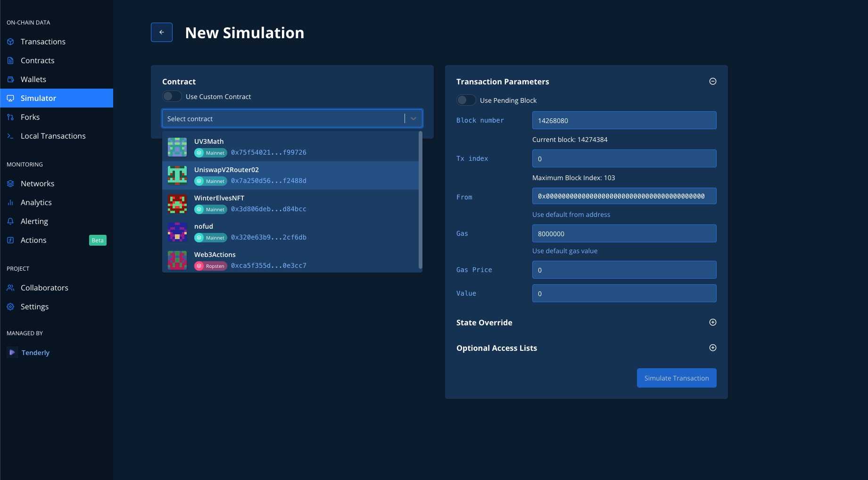The height and width of the screenshot is (480, 868).
Task: Collapse the Transaction Parameters section
Action: [x=713, y=81]
